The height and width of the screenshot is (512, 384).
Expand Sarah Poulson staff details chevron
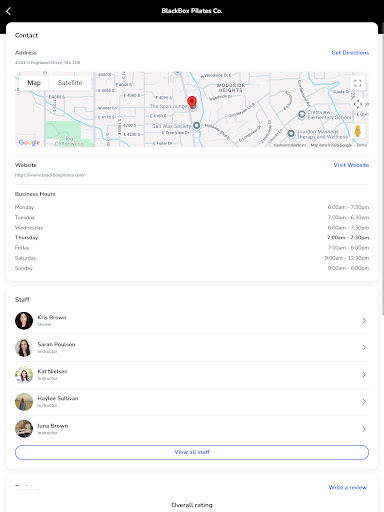point(364,348)
